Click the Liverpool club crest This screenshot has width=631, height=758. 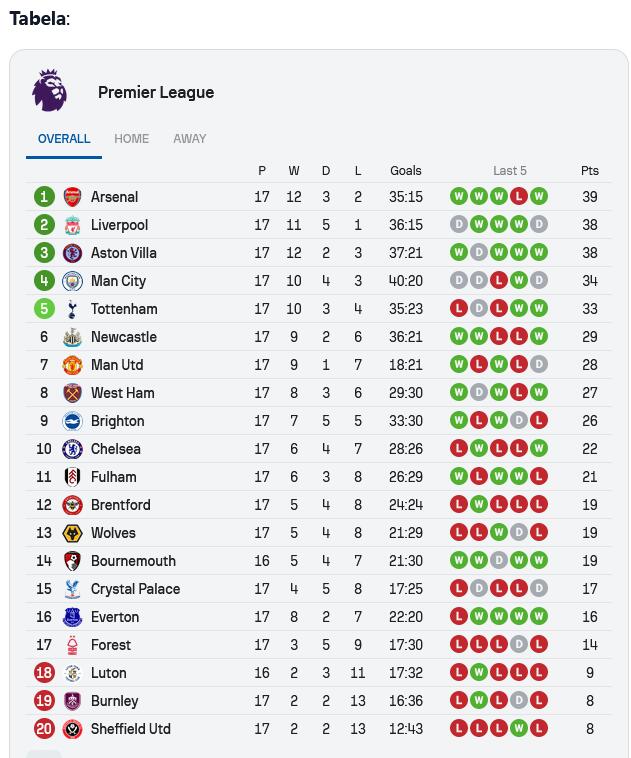click(x=73, y=225)
